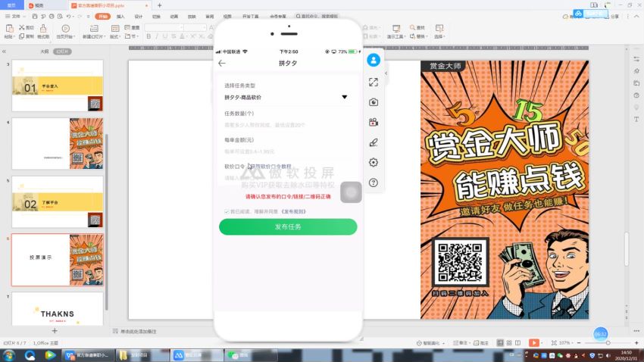Screen dimensions: 644x362
Task: Open the Presentation Tools icon
Action: pyautogui.click(x=396, y=28)
